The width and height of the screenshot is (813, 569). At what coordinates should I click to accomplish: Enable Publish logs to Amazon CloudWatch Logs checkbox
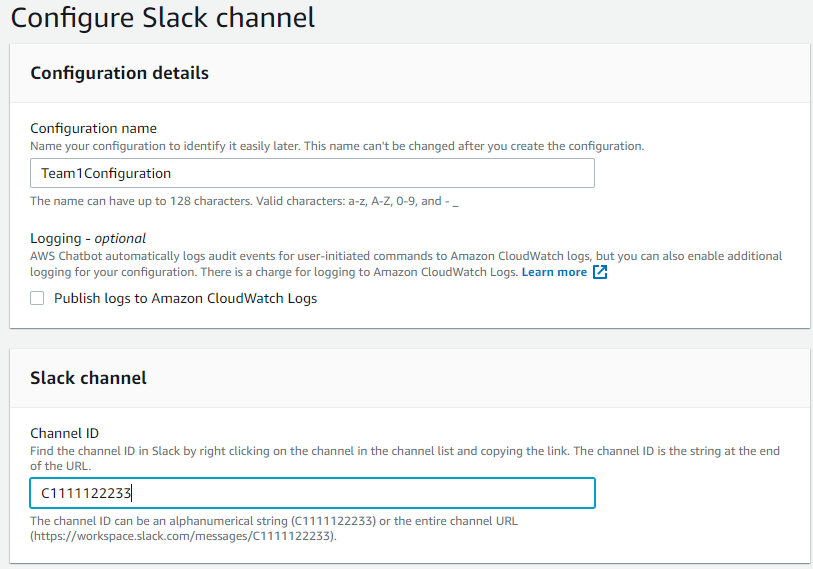pos(37,298)
